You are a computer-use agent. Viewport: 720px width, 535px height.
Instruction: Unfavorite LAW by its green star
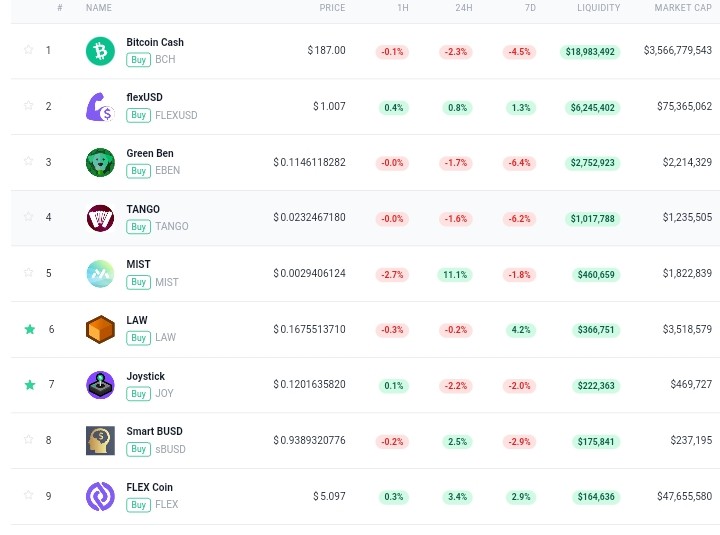click(x=30, y=329)
